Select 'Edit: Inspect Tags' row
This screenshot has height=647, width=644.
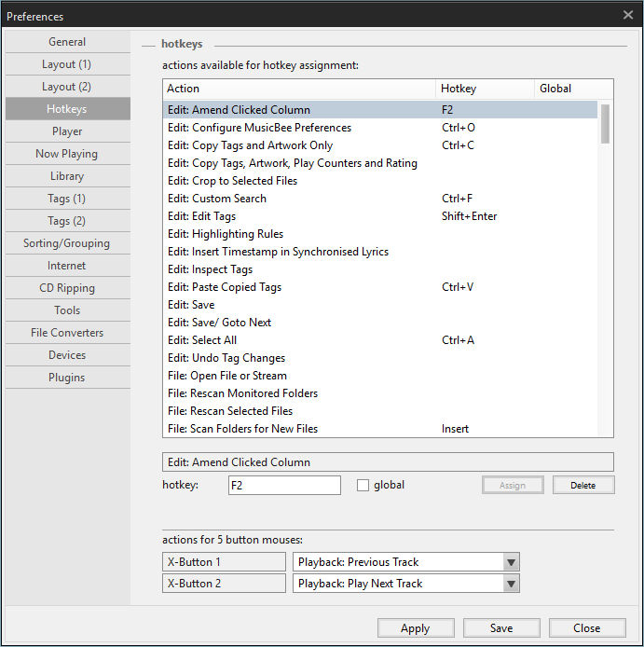click(x=380, y=269)
